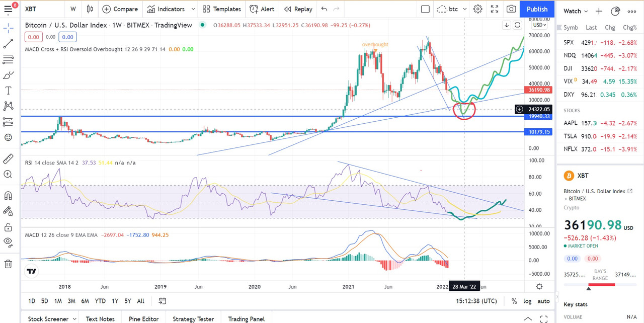The image size is (644, 323).
Task: Select the SPX watchlist row
Action: (x=600, y=42)
